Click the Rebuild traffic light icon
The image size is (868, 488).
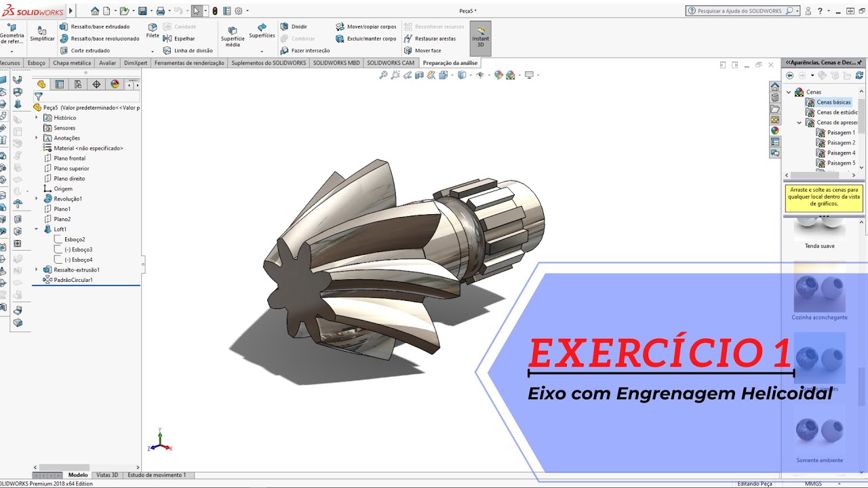tap(215, 11)
